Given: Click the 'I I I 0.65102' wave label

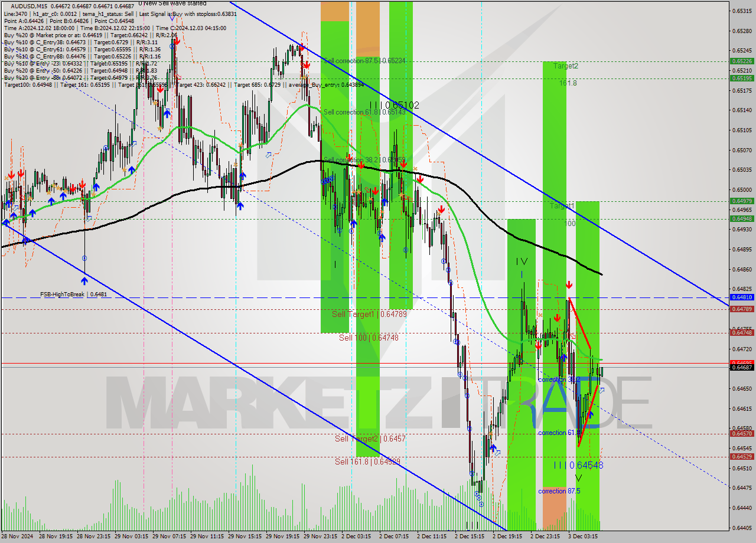Looking at the screenshot, I should pos(395,105).
